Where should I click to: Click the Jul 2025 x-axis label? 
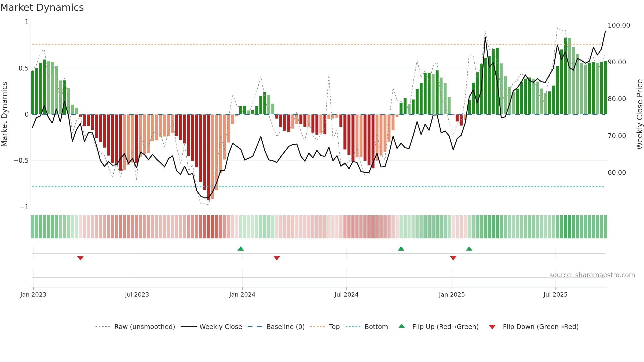click(x=555, y=294)
